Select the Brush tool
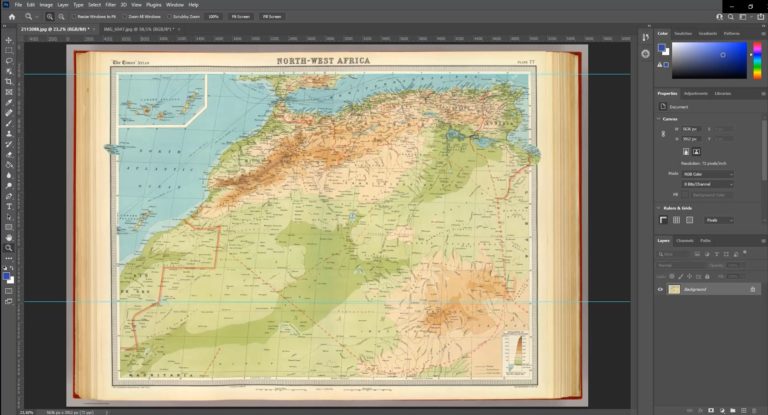This screenshot has width=768, height=415. [x=9, y=123]
